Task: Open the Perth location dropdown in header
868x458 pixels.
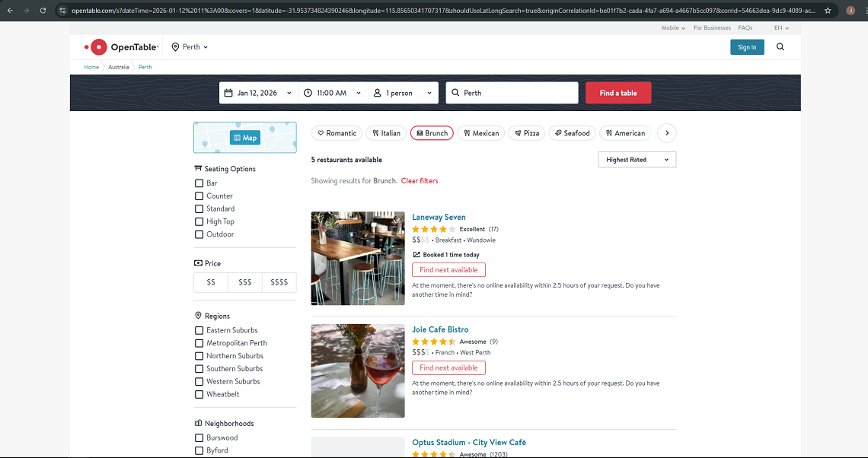Action: point(190,47)
